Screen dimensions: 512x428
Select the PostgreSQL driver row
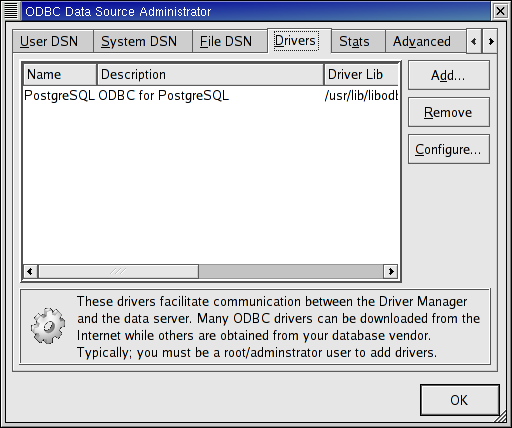(211, 96)
